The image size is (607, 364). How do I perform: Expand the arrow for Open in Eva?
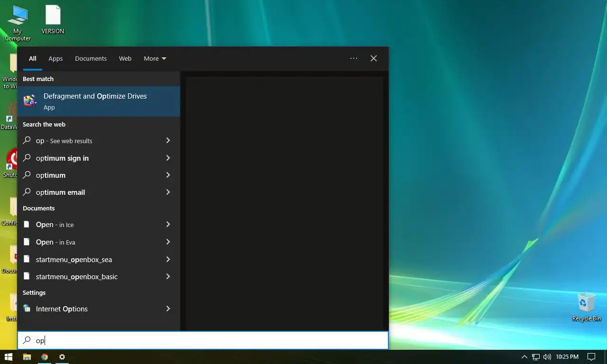[168, 242]
